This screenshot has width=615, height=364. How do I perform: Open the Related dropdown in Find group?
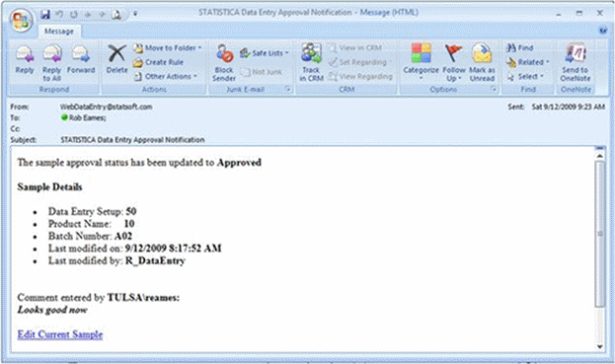pyautogui.click(x=527, y=62)
